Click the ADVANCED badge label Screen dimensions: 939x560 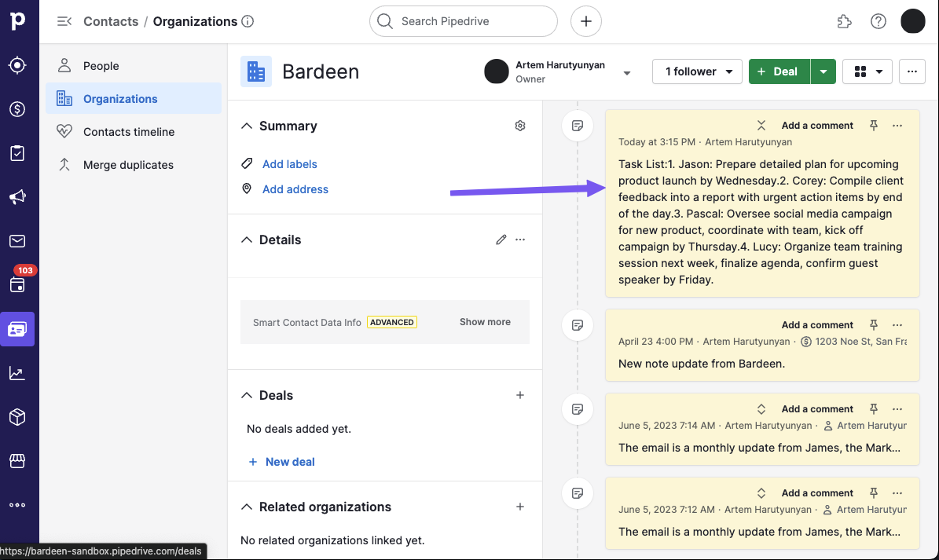coord(391,322)
